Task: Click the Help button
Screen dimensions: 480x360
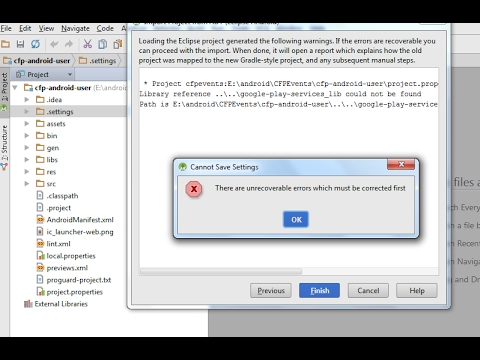Action: click(417, 291)
